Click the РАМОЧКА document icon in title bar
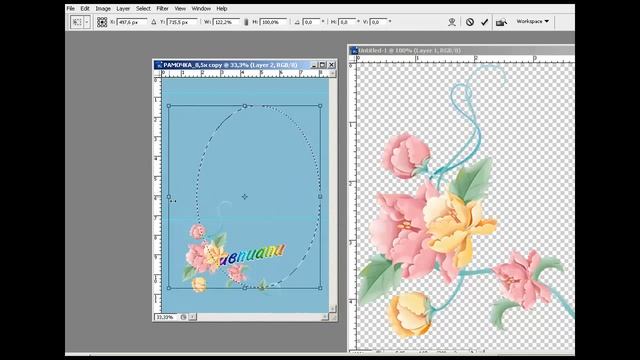The image size is (640, 360). 159,65
